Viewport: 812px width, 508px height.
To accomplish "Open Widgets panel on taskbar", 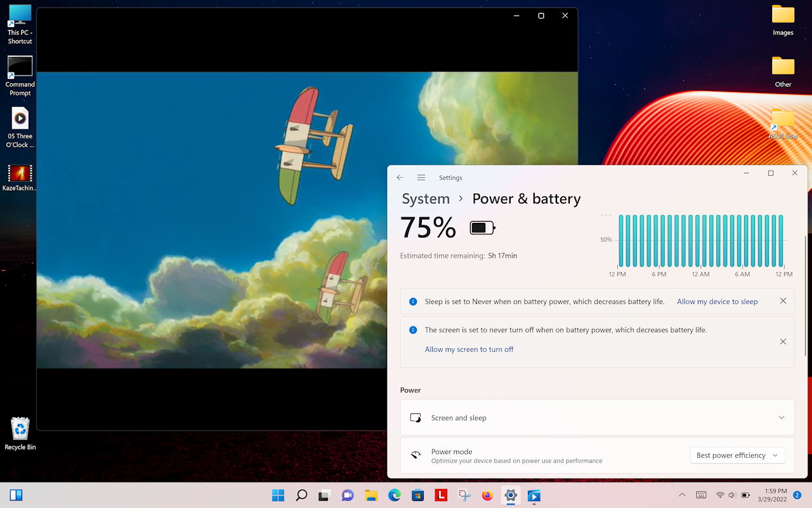I will tap(16, 495).
